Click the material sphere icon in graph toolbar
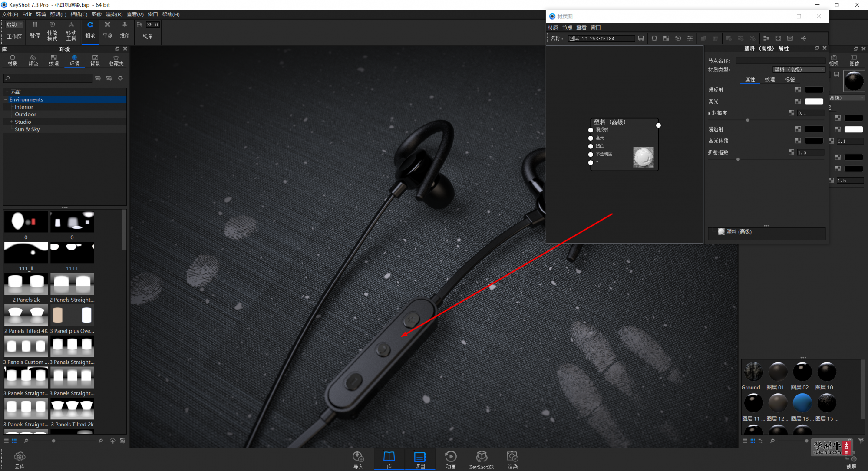 (654, 38)
